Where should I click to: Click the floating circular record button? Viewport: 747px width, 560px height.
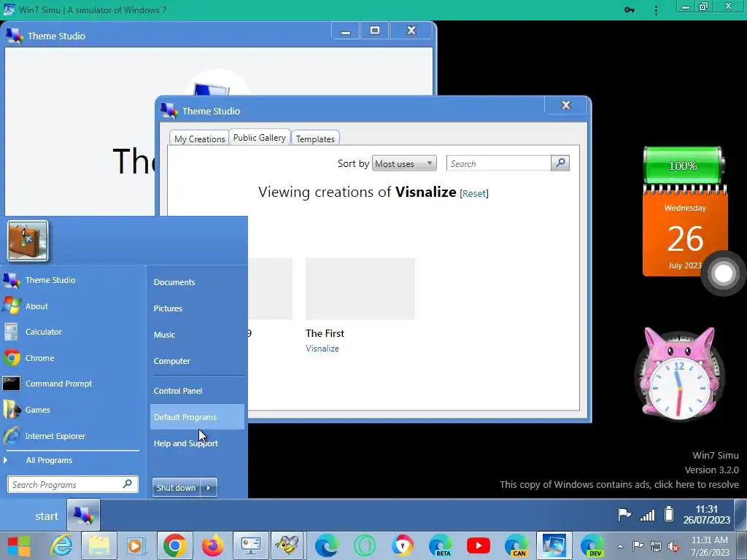click(723, 273)
